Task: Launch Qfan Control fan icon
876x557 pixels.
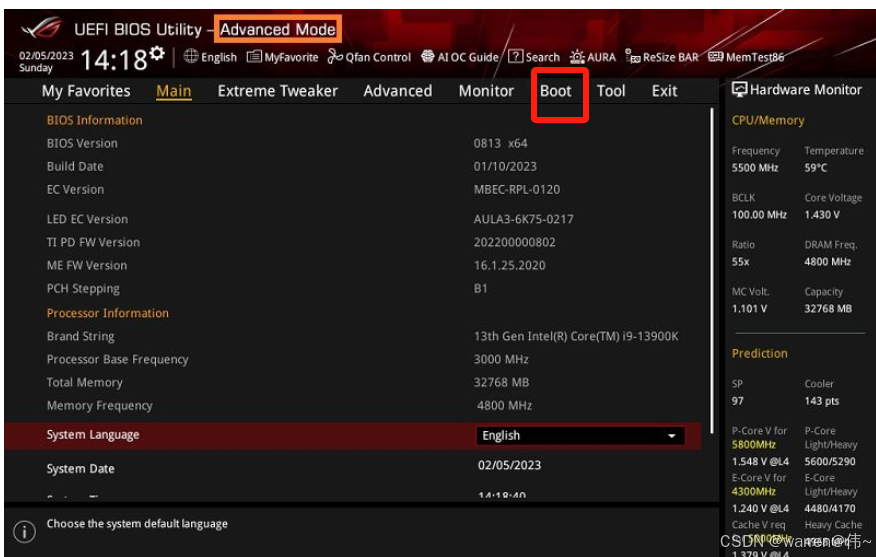Action: tap(335, 56)
